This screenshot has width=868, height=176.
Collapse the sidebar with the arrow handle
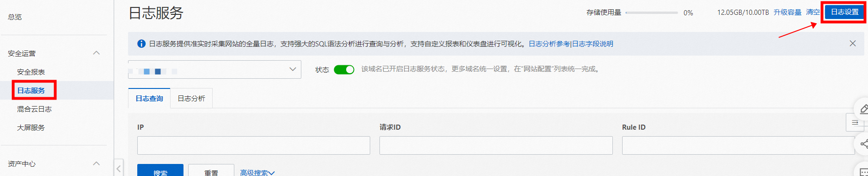click(119, 168)
